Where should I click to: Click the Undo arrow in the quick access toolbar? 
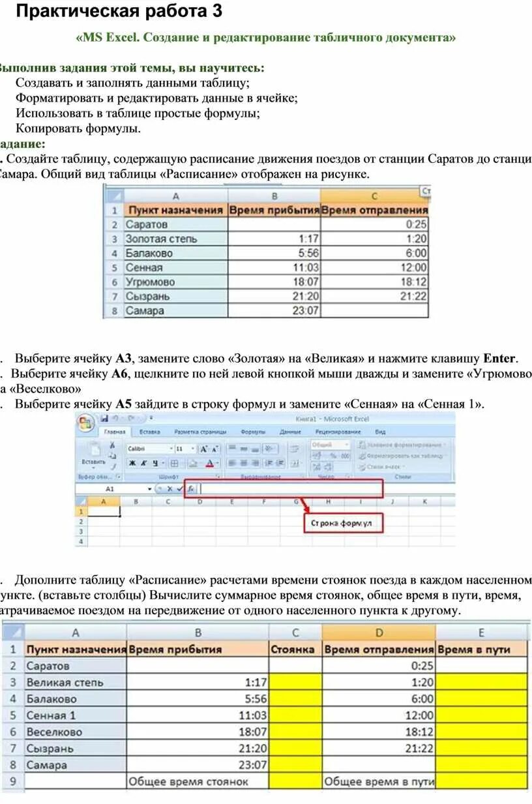tap(115, 419)
